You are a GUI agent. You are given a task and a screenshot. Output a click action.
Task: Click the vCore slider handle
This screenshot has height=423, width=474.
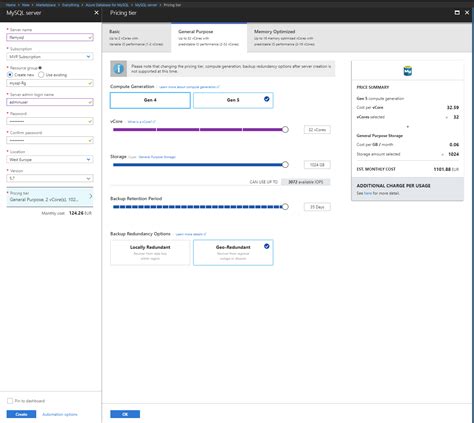[285, 129]
